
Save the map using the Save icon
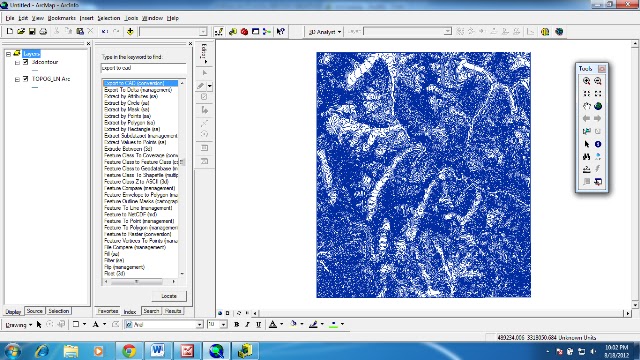tap(32, 31)
